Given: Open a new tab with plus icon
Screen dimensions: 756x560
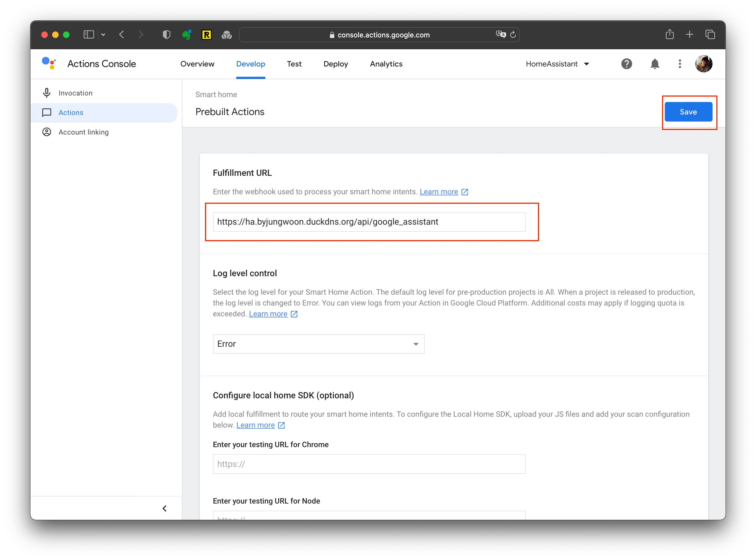Looking at the screenshot, I should click(x=689, y=34).
